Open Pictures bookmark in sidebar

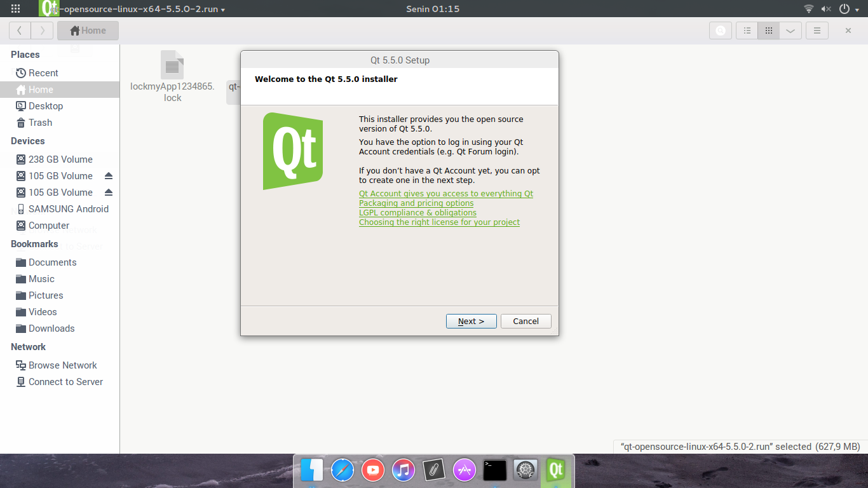coord(60,295)
